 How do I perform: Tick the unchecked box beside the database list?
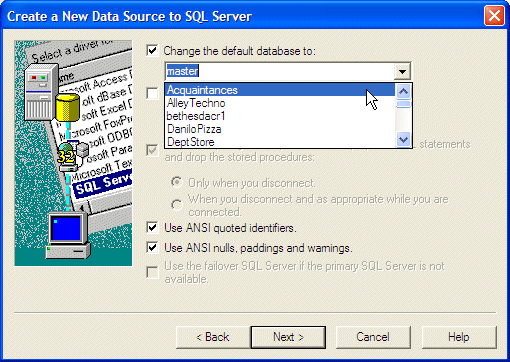[152, 93]
